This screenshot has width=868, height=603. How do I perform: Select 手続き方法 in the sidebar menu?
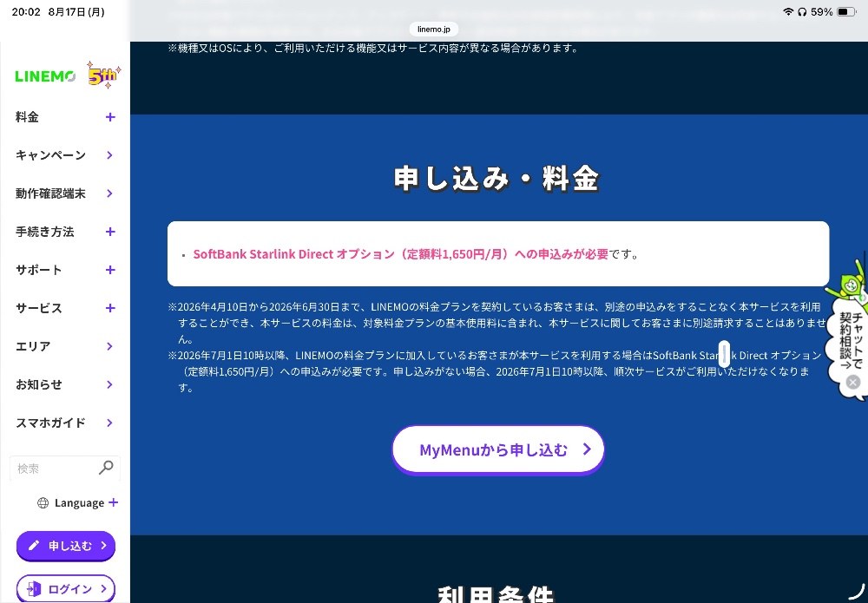coord(45,232)
